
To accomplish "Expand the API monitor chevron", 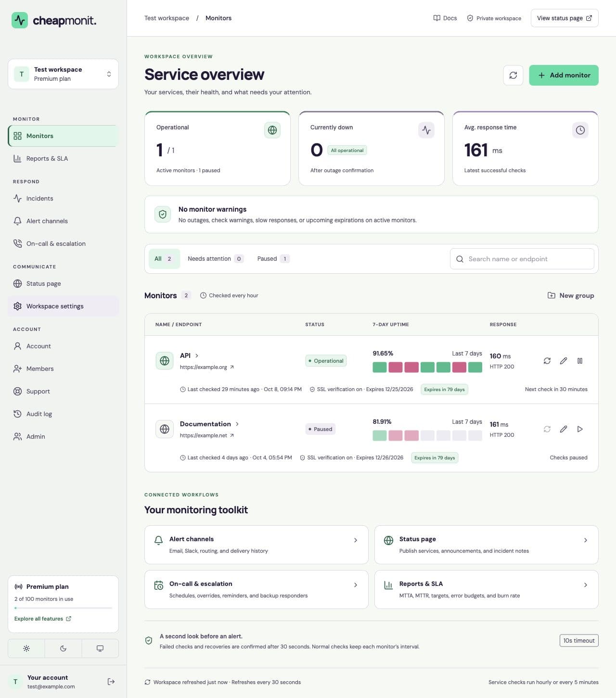I will [x=197, y=355].
